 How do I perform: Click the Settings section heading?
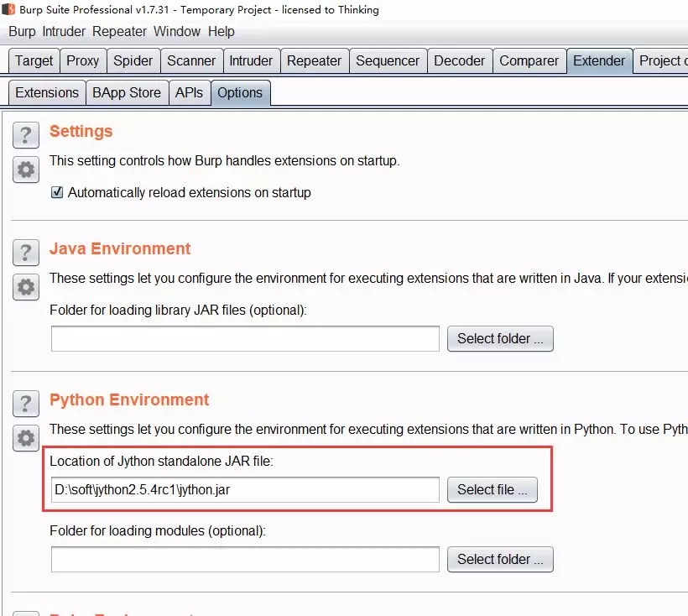(x=81, y=131)
